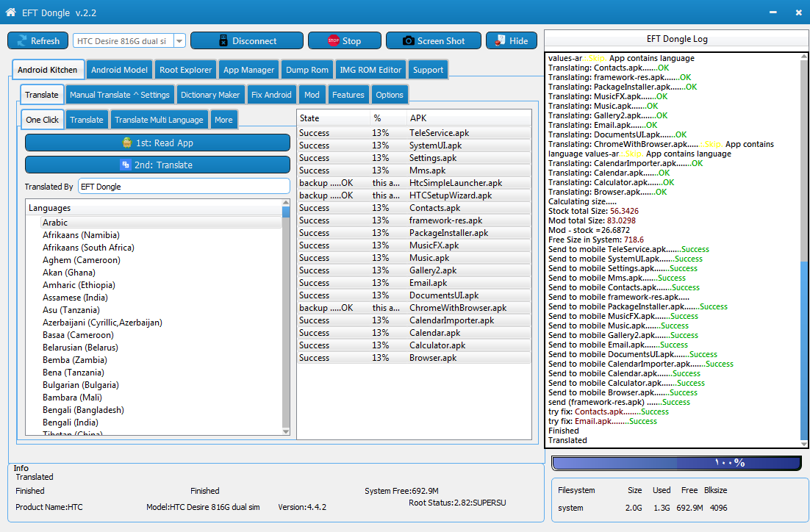
Task: Click the Stop button
Action: click(x=345, y=41)
